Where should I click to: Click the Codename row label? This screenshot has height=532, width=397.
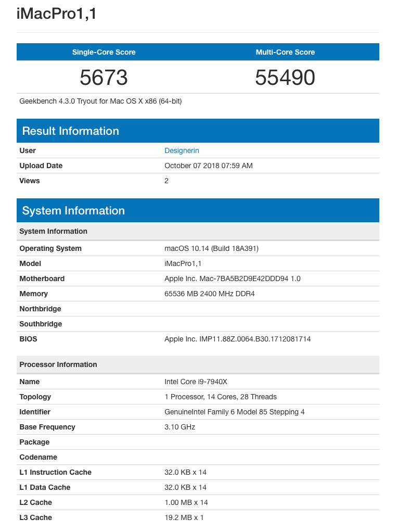click(39, 458)
